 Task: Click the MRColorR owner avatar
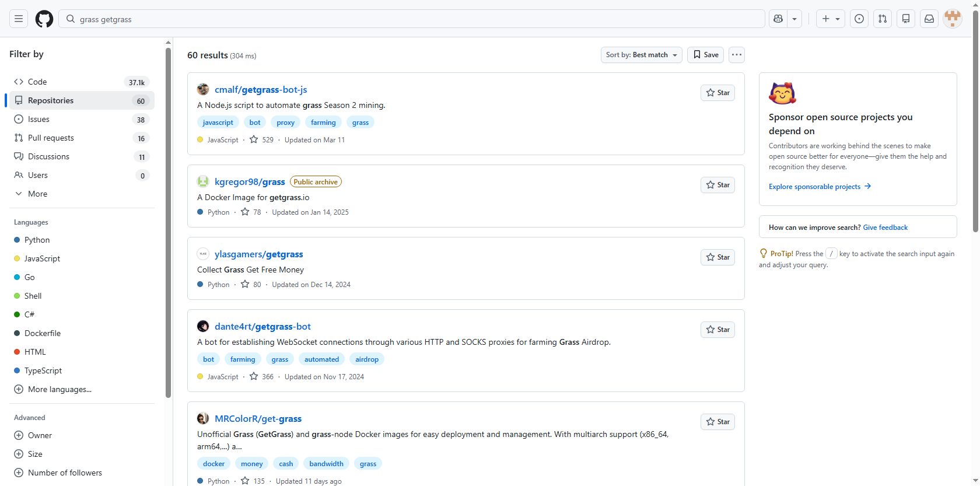tap(203, 418)
